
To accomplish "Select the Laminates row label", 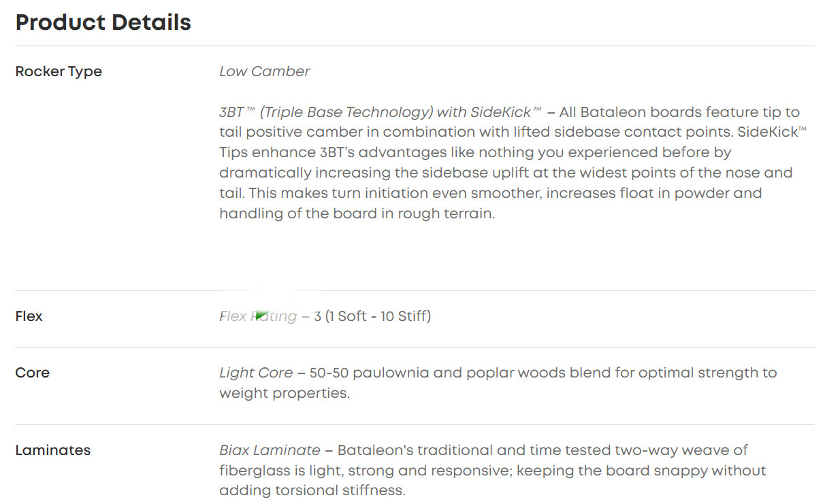I will tap(53, 450).
